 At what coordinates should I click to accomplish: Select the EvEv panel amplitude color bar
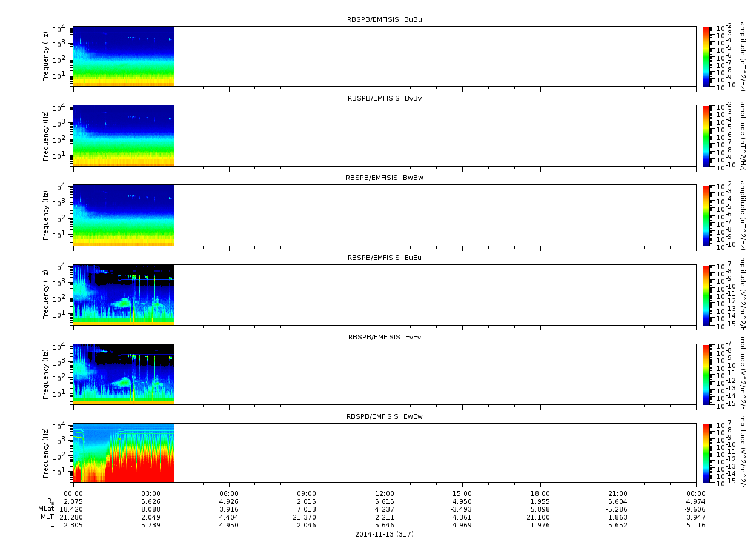pos(706,374)
